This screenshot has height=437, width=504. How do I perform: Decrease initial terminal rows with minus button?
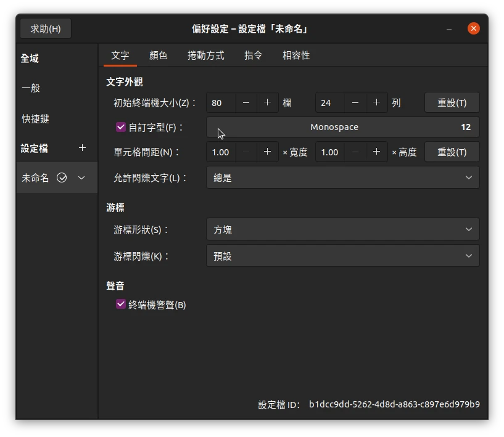[355, 103]
